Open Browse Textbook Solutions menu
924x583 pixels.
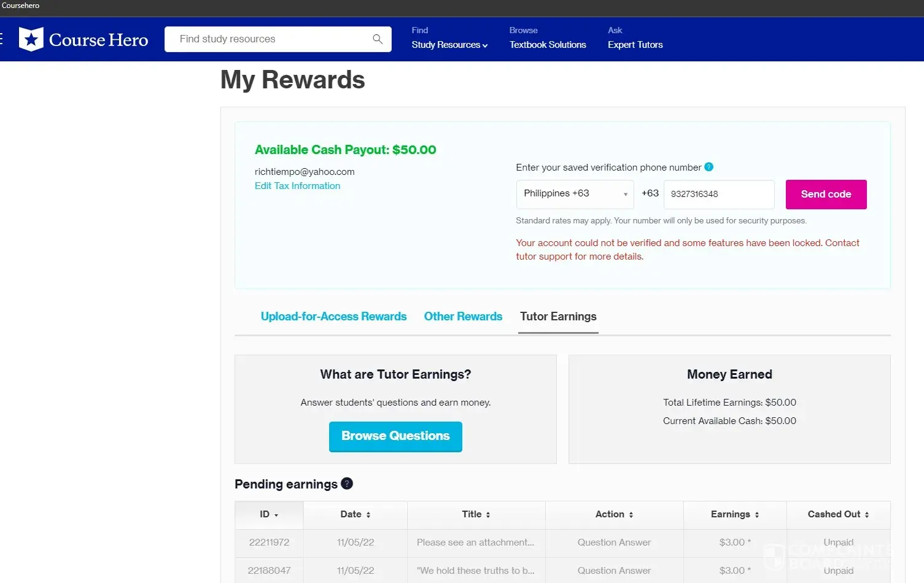pyautogui.click(x=547, y=45)
